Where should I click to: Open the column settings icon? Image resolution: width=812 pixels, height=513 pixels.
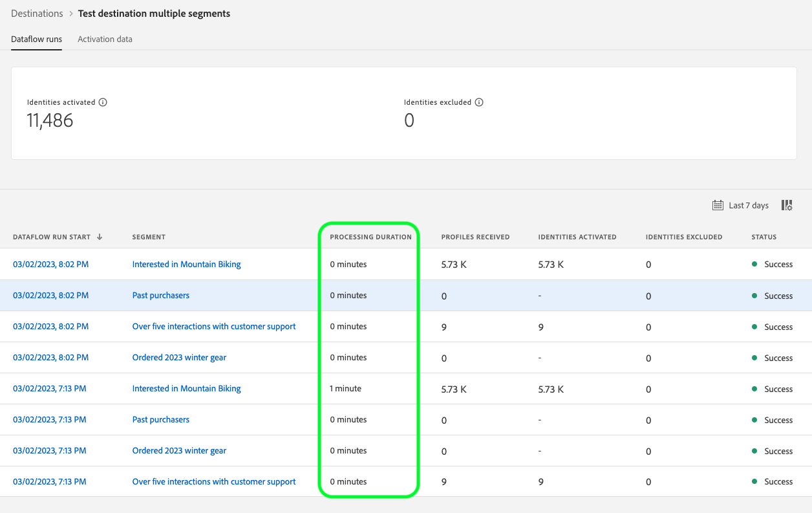coord(787,205)
